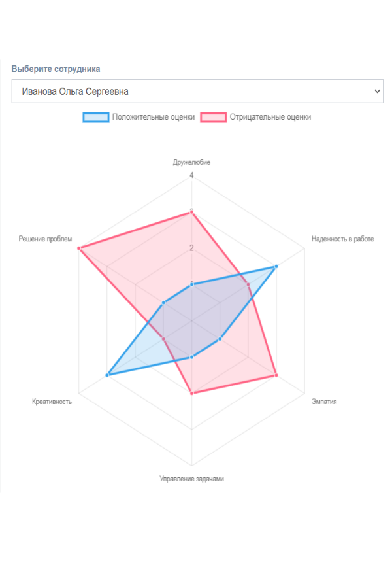Hide the 'Положительные оценки' dataset via its label

tap(154, 118)
